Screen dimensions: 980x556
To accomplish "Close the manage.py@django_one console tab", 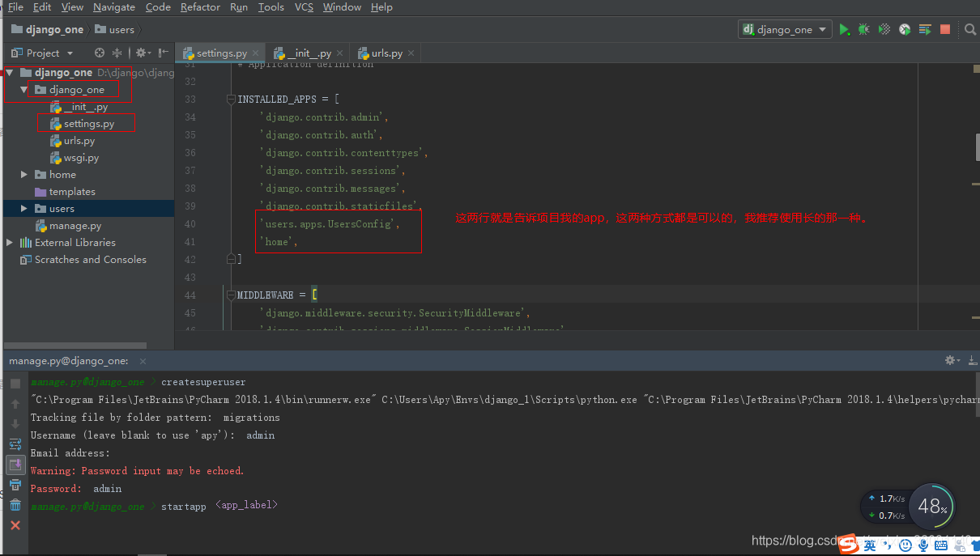I will [x=143, y=361].
